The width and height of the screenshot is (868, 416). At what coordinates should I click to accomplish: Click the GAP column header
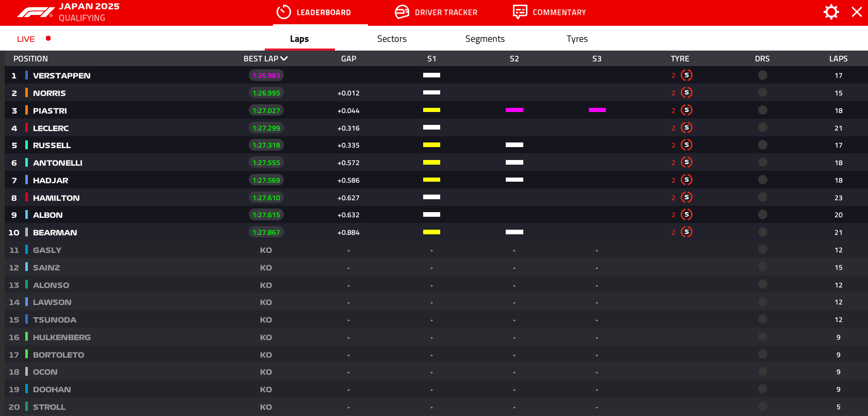click(348, 59)
